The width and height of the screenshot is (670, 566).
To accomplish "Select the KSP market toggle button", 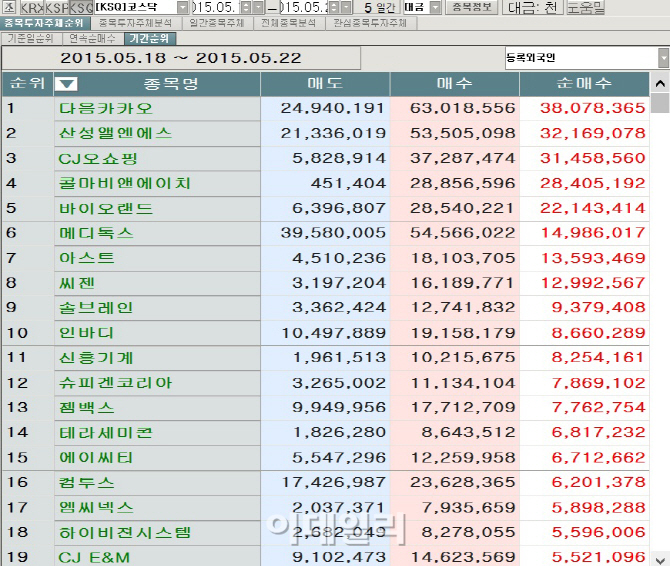I will coord(57,7).
